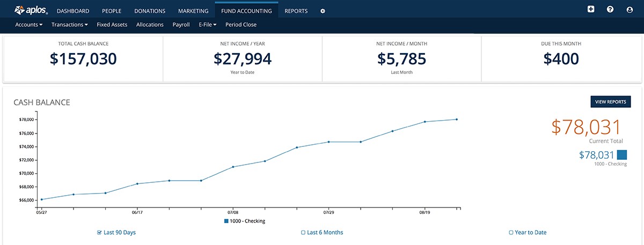Select the Fund Accounting tab
Viewport: 644px width, 245px height.
point(246,11)
